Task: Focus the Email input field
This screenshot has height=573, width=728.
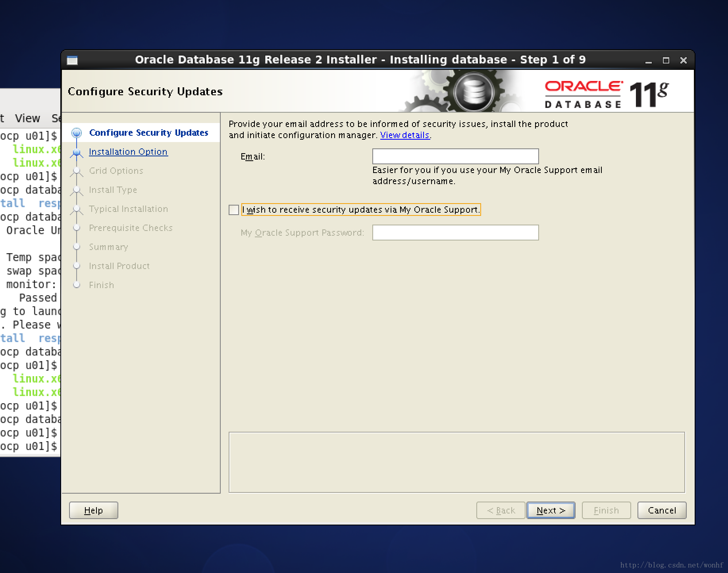Action: (455, 156)
